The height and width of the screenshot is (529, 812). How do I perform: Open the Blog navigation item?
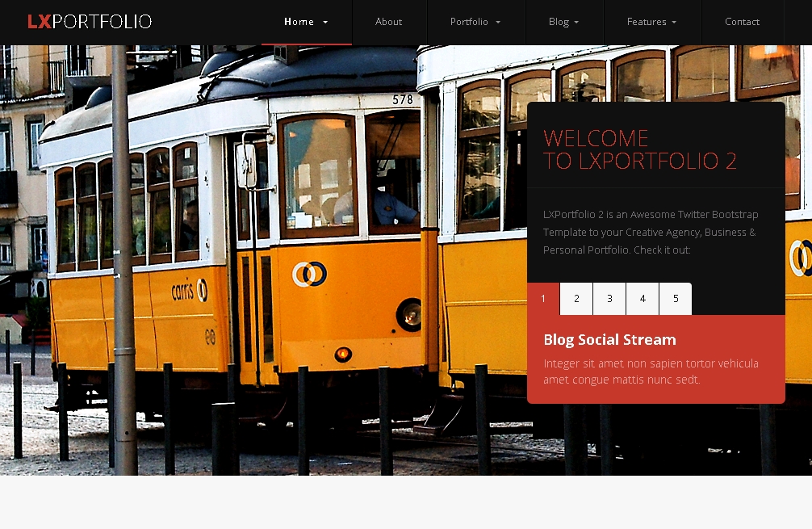point(559,22)
